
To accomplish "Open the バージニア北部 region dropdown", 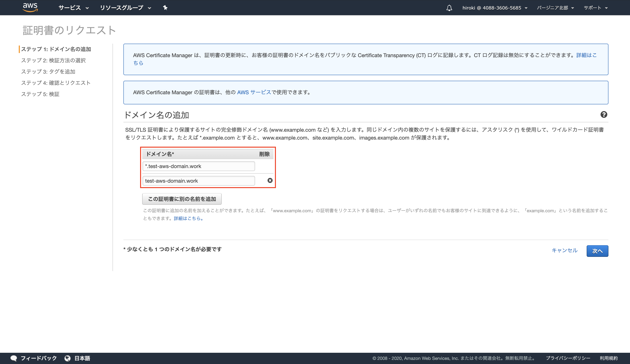I will tap(555, 8).
